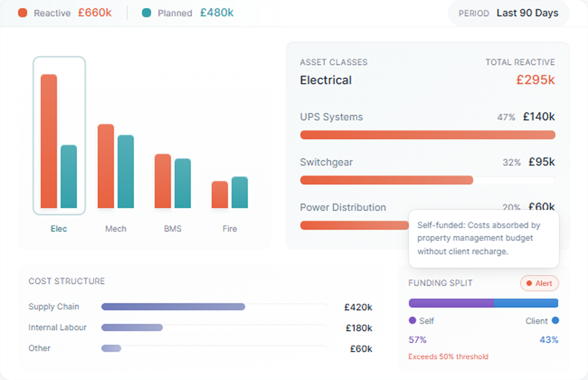
Task: Click the Alert badge in Funding Split
Action: click(540, 283)
